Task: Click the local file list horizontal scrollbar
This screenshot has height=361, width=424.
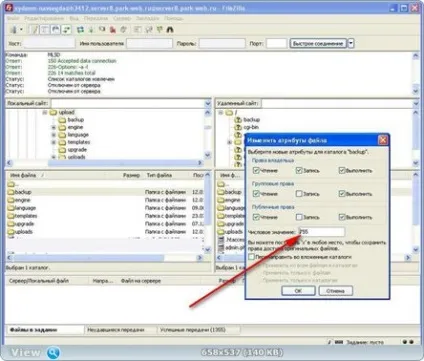Action: click(104, 257)
